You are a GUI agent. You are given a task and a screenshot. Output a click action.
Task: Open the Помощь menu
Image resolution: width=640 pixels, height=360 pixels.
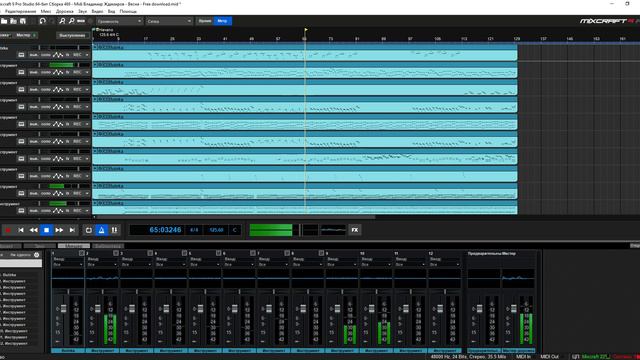128,11
